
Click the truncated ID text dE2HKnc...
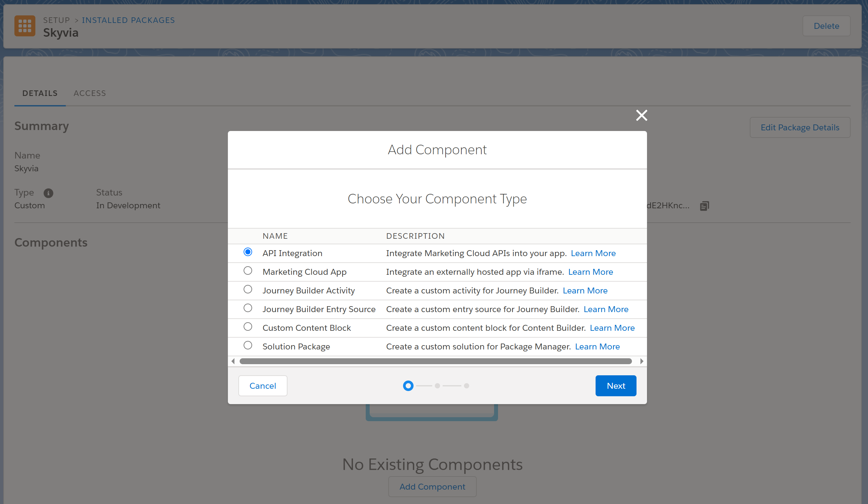click(668, 205)
